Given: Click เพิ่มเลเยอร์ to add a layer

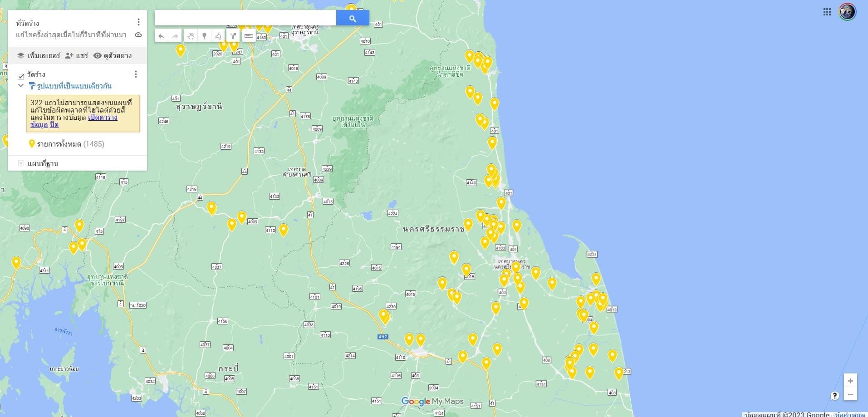Looking at the screenshot, I should [39, 55].
